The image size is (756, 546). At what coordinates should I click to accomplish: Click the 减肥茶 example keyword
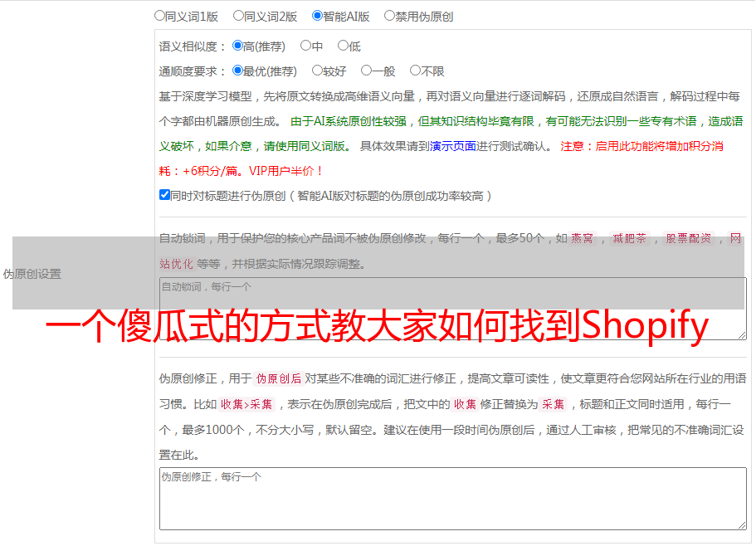(630, 238)
